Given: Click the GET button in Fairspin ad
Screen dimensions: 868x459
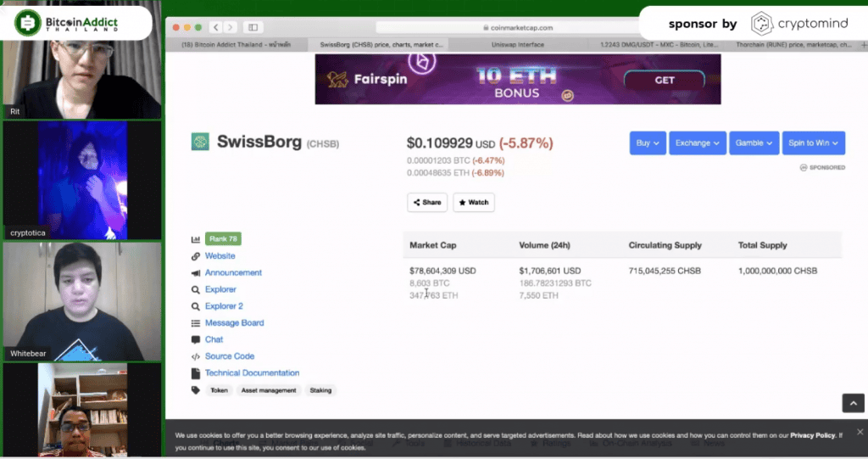Looking at the screenshot, I should click(x=665, y=80).
